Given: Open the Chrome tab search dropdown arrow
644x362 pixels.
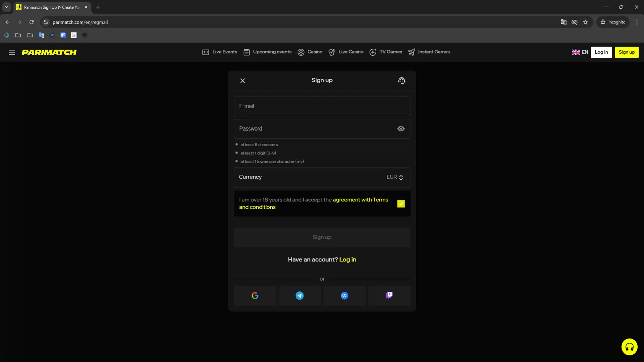Looking at the screenshot, I should (6, 7).
